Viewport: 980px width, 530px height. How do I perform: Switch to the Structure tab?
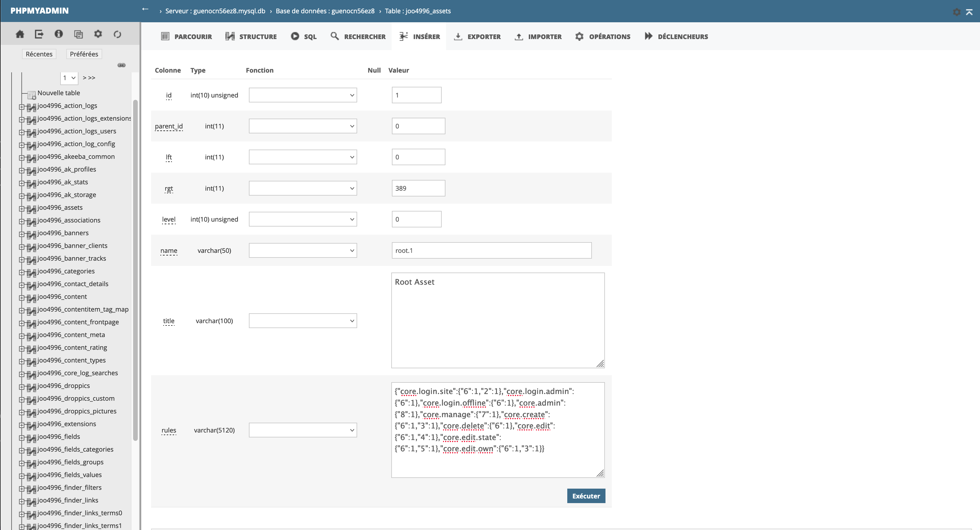click(x=251, y=36)
